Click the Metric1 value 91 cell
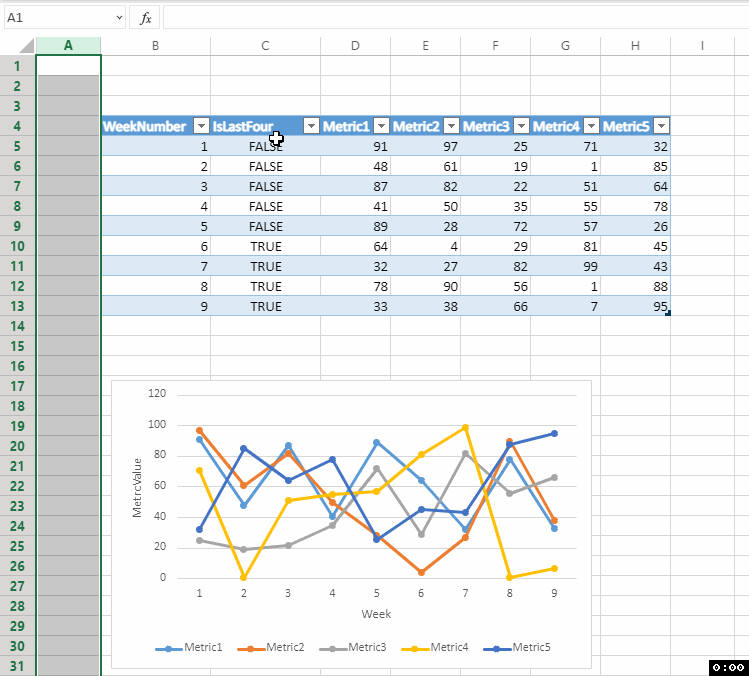The width and height of the screenshot is (749, 676). click(355, 146)
